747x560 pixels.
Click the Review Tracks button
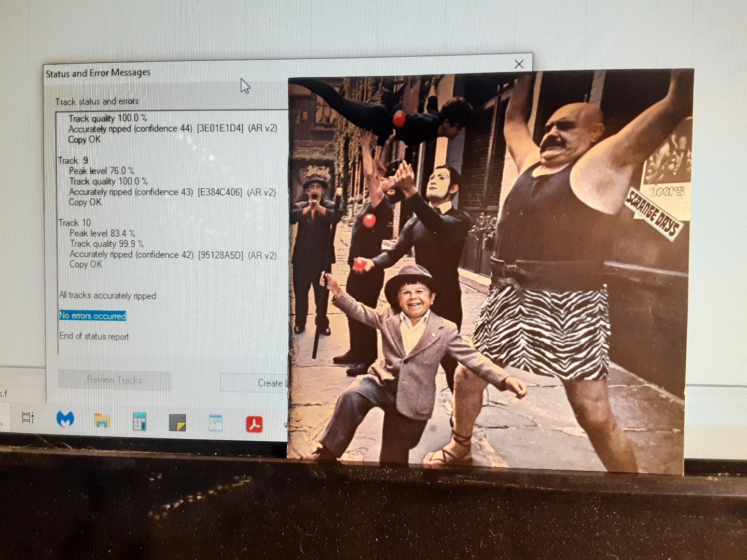[x=115, y=380]
